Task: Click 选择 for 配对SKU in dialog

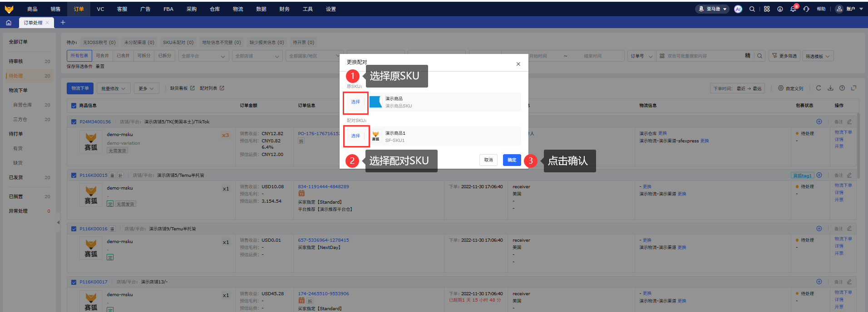Action: tap(355, 136)
